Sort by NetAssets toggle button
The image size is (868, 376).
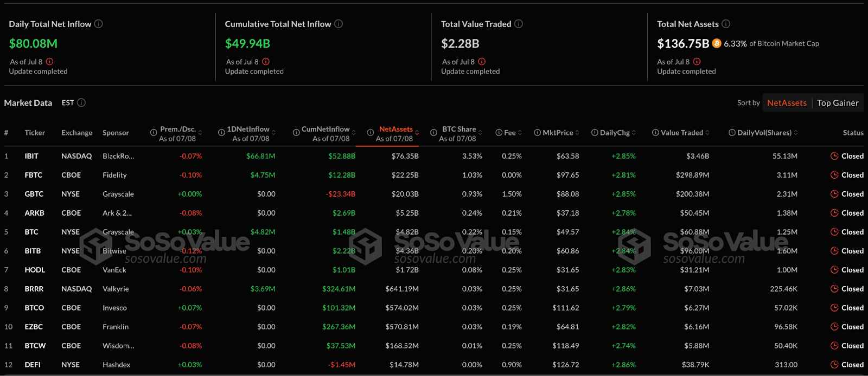pos(787,103)
